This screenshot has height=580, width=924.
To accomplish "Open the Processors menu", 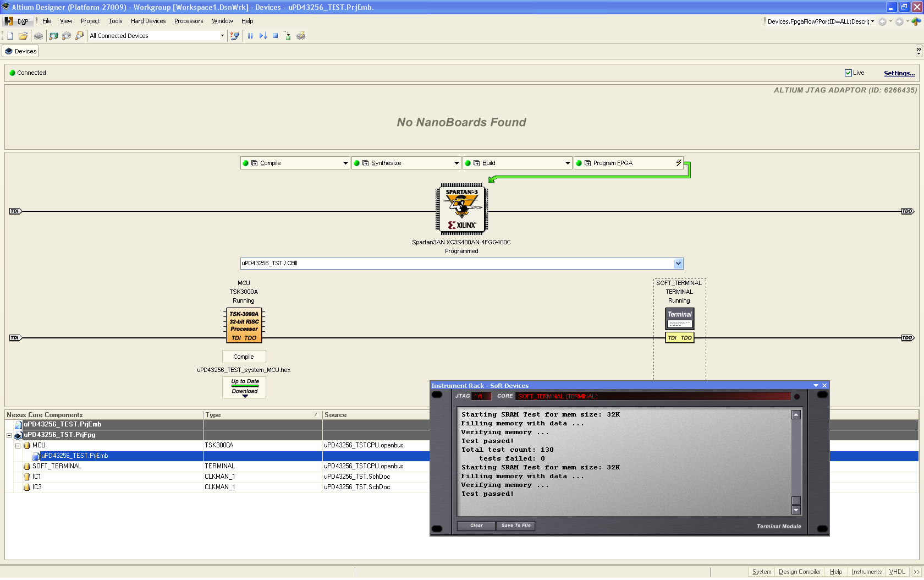I will point(189,21).
